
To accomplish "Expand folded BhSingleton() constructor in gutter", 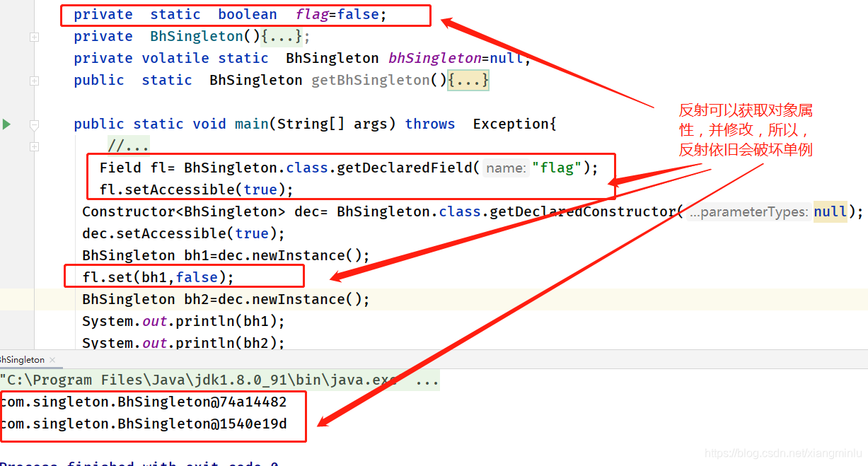I will [x=34, y=37].
